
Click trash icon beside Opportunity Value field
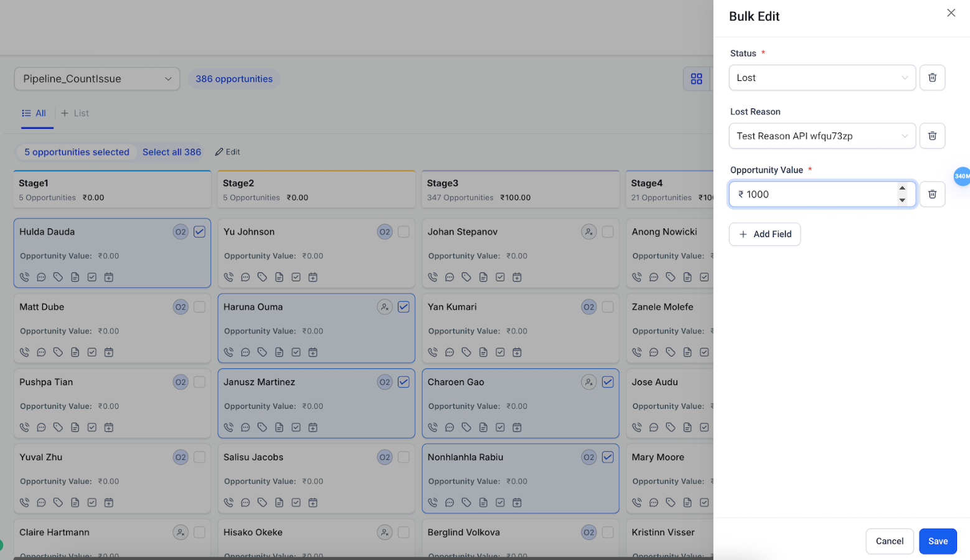932,194
